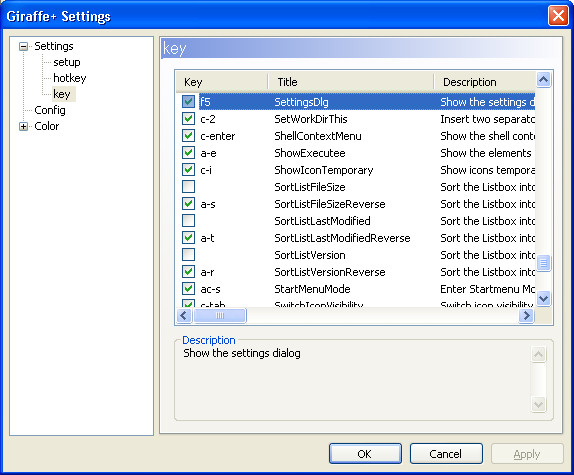The width and height of the screenshot is (574, 475).
Task: Click 'Show the shell conte' description cell
Action: coord(487,136)
